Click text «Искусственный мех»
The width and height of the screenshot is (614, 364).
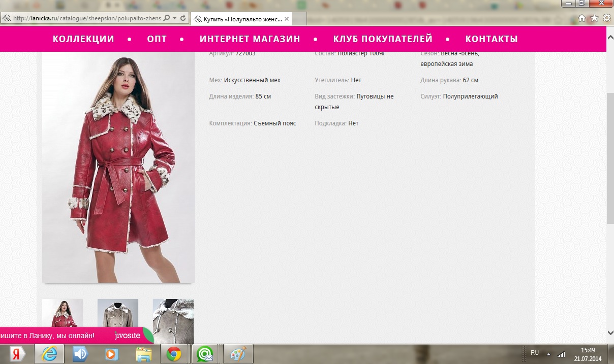pos(252,80)
